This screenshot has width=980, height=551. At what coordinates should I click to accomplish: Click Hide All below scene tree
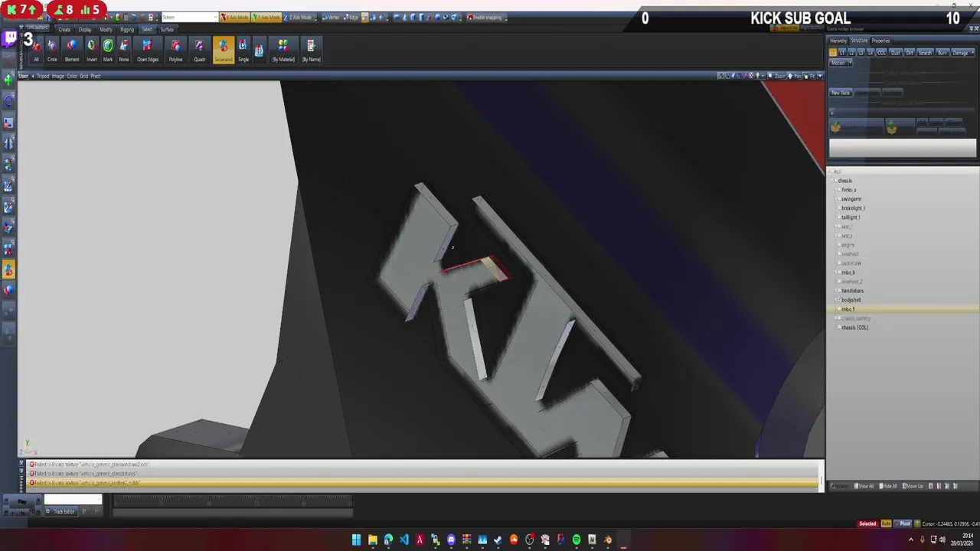point(888,486)
